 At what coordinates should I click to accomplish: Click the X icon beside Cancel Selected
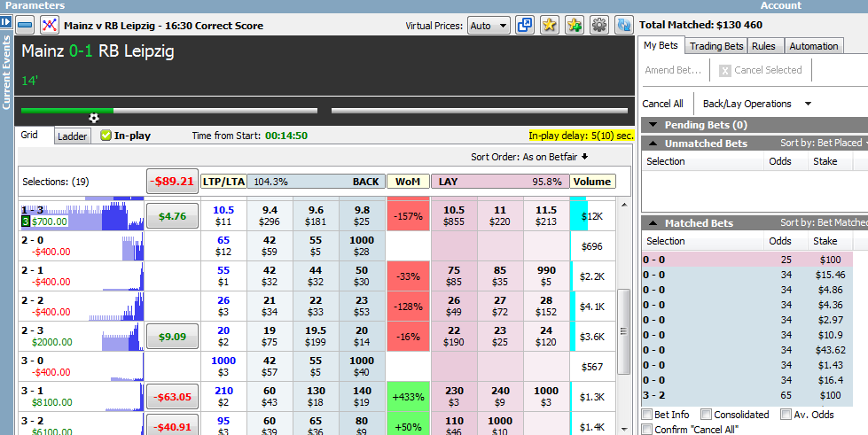724,71
